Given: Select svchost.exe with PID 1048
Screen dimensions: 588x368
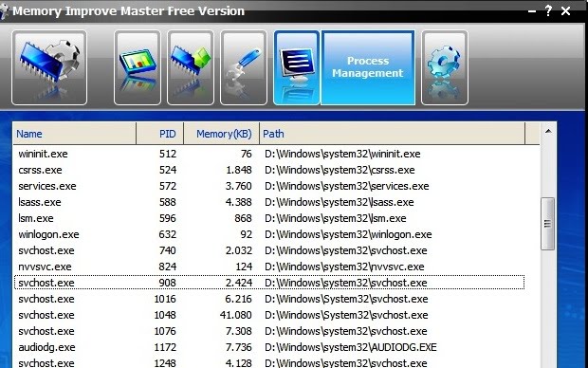Looking at the screenshot, I should 269,315.
